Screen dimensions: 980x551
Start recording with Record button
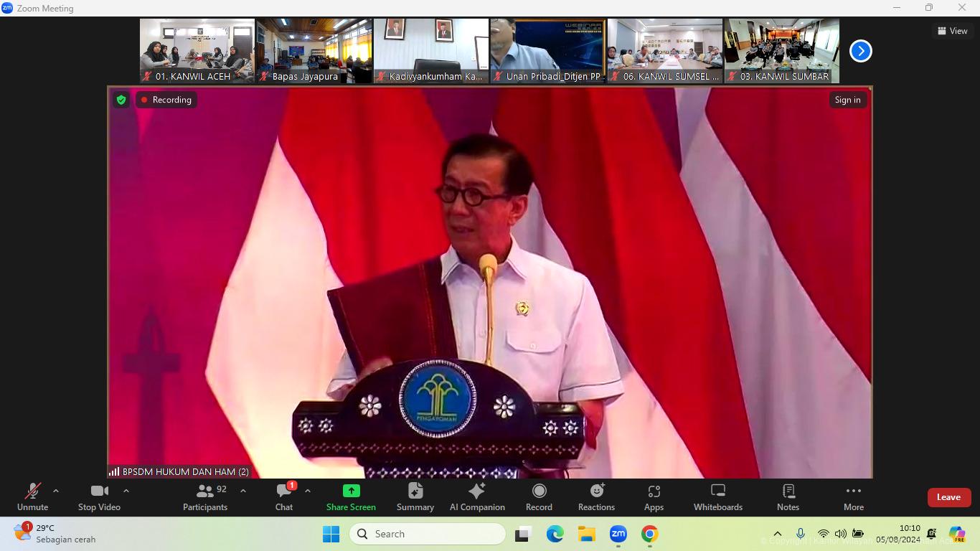tap(539, 497)
